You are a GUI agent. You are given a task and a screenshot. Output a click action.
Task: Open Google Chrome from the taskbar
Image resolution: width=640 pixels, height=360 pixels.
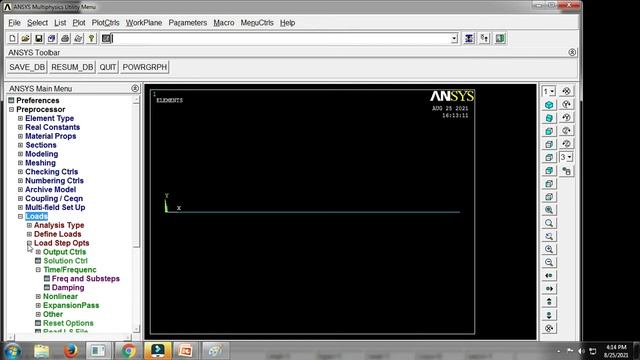click(x=129, y=351)
